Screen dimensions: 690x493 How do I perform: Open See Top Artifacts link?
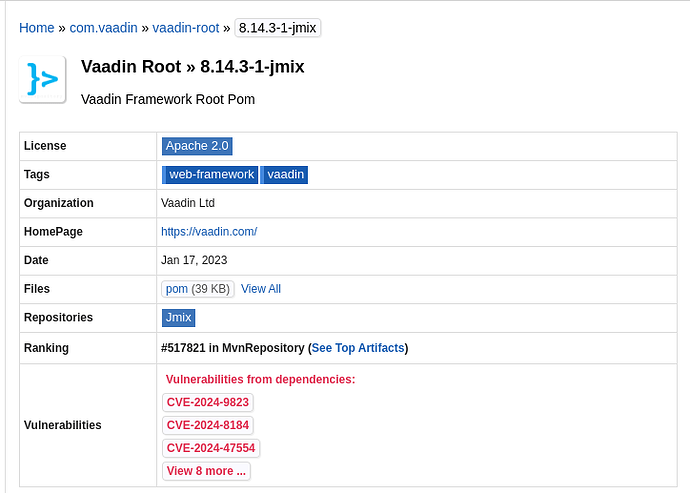pos(358,348)
